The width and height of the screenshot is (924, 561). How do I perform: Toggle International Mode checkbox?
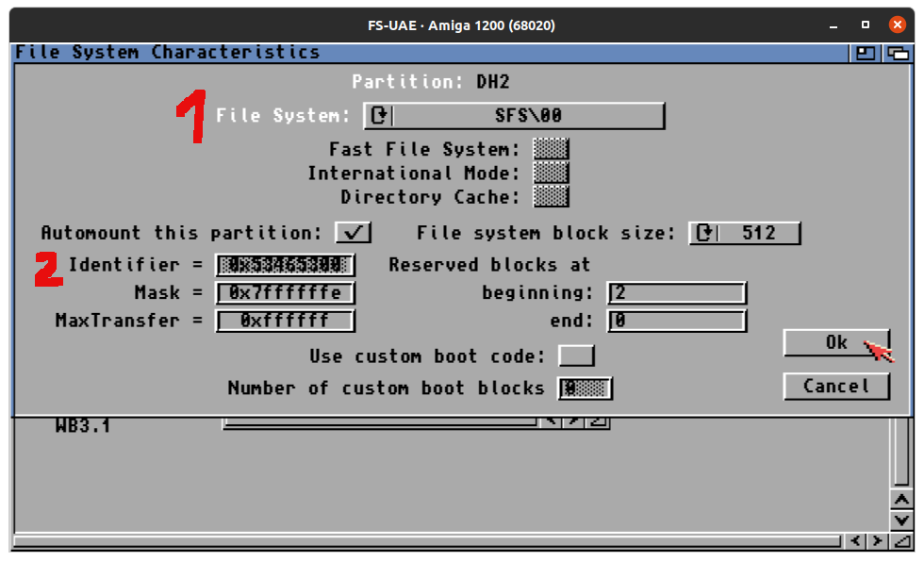click(x=551, y=173)
